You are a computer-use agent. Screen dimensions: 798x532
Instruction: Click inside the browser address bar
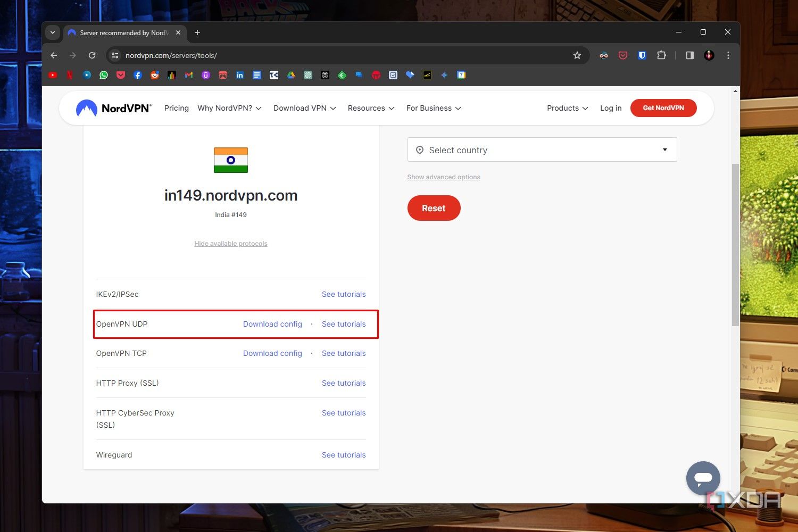click(x=319, y=55)
